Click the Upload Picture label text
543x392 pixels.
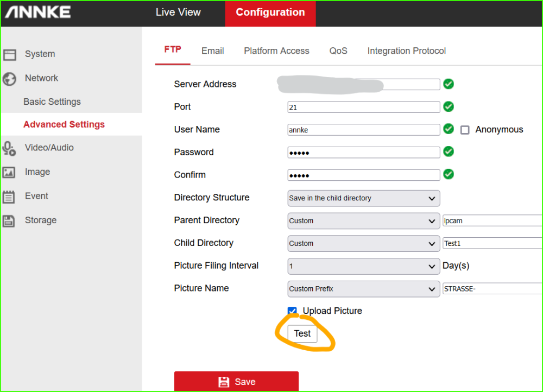pyautogui.click(x=332, y=311)
